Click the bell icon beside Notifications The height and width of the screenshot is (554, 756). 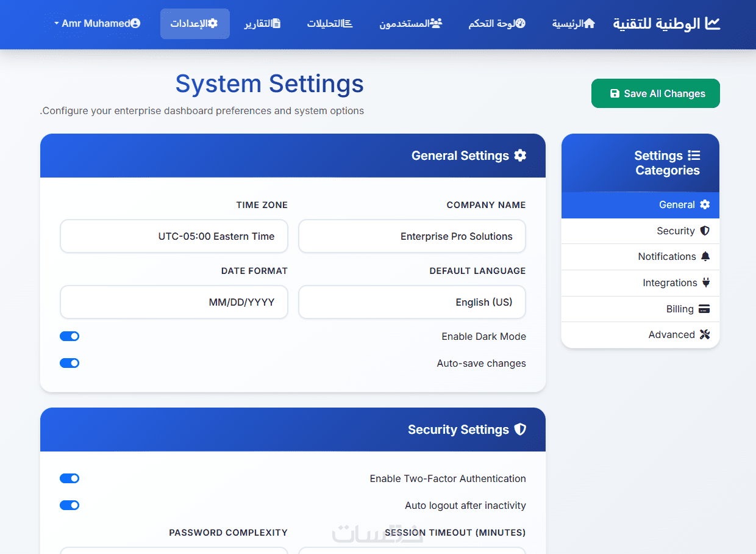(705, 256)
